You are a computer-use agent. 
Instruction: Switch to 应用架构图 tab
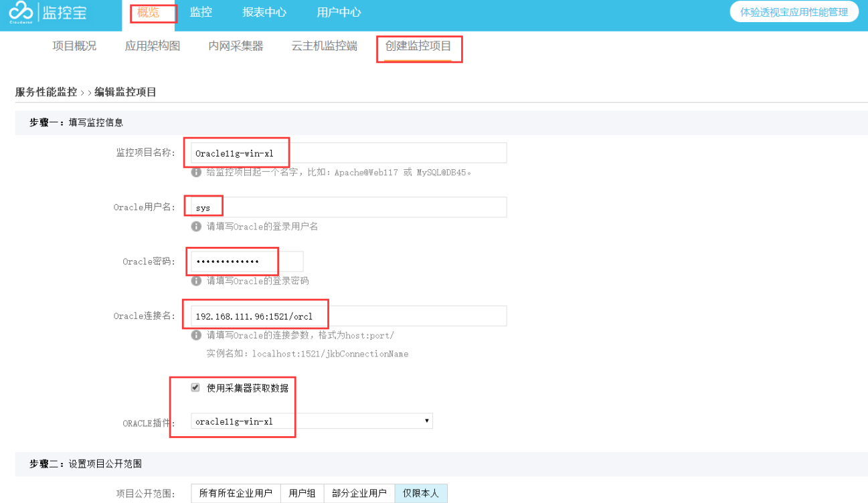point(153,46)
